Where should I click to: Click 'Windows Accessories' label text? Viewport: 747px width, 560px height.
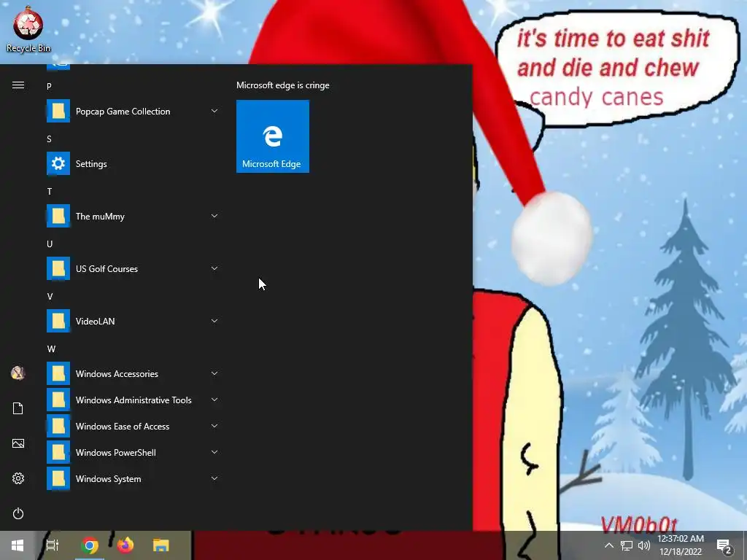[x=117, y=374]
